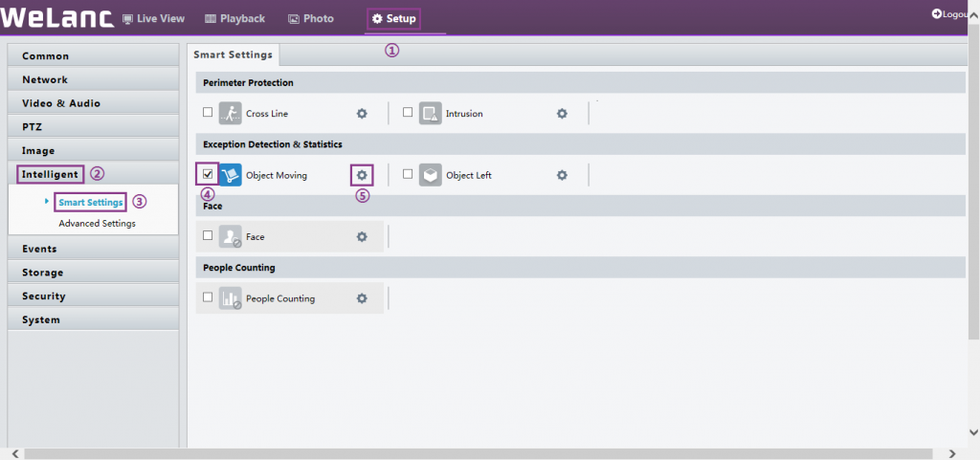980x460 pixels.
Task: Click the Intrusion warning icon
Action: pyautogui.click(x=430, y=114)
